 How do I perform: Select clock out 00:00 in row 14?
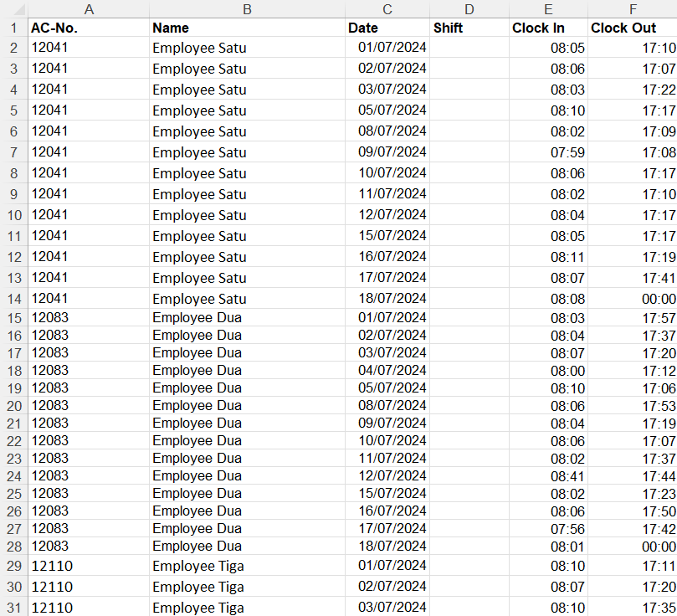pos(633,298)
